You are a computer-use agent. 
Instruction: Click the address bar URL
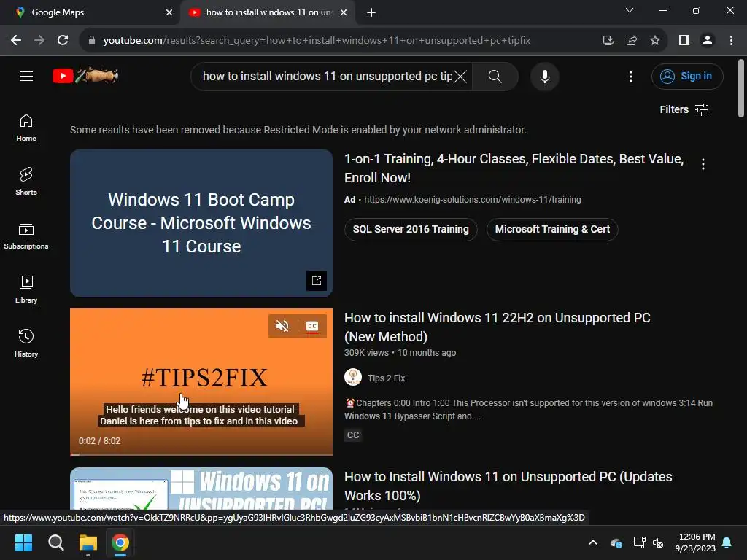(317, 41)
